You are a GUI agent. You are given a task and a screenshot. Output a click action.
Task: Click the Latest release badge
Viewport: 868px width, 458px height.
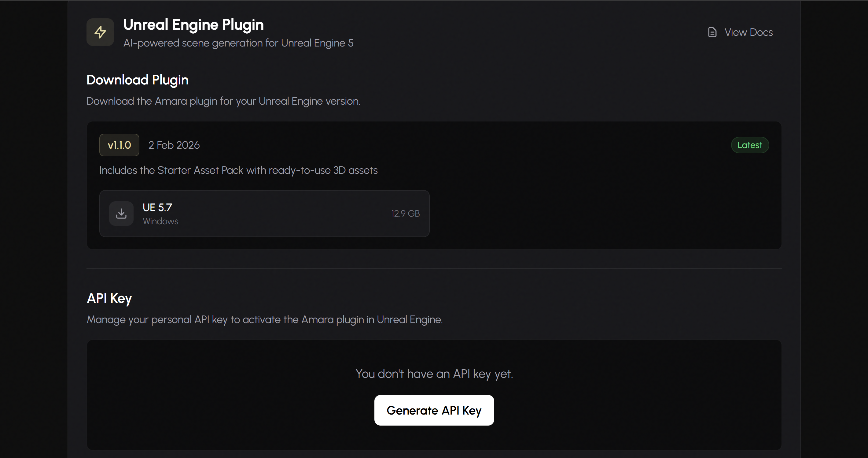coord(749,145)
